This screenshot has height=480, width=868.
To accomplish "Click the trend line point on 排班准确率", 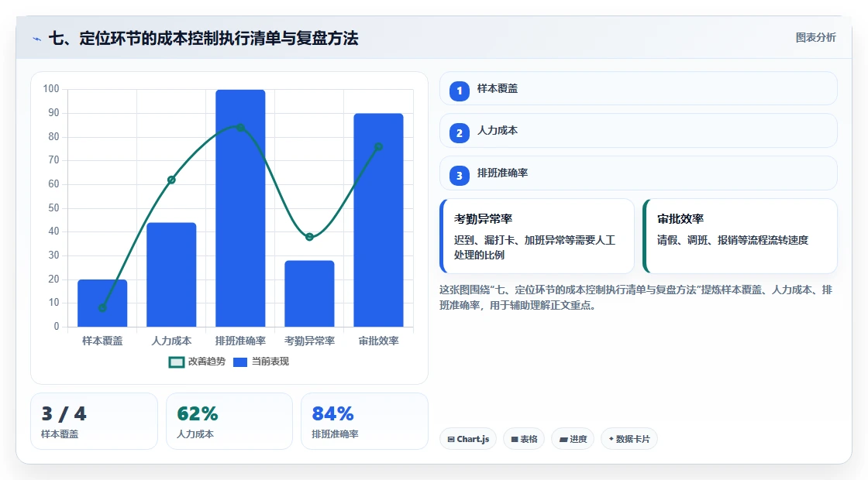I will tap(240, 127).
